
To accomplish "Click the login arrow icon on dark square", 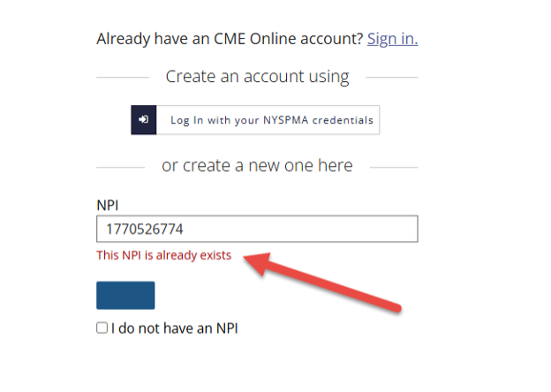I will point(144,120).
